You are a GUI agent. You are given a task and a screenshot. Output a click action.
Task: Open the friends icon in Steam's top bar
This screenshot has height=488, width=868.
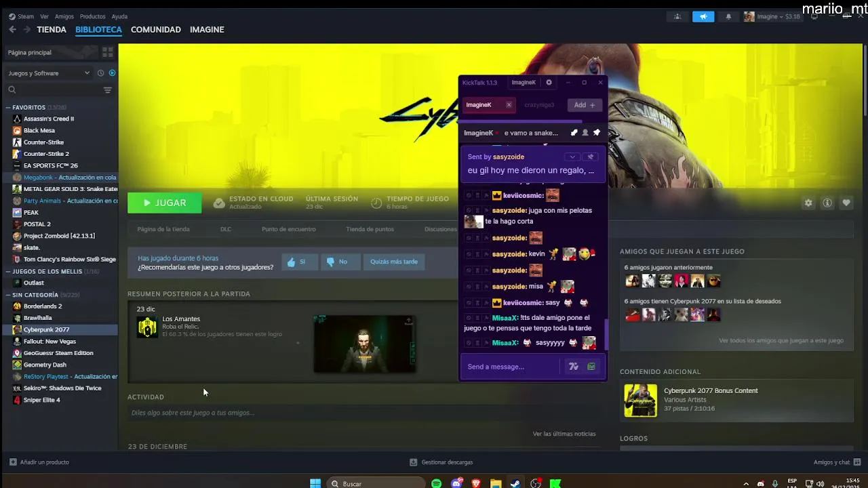click(x=677, y=16)
